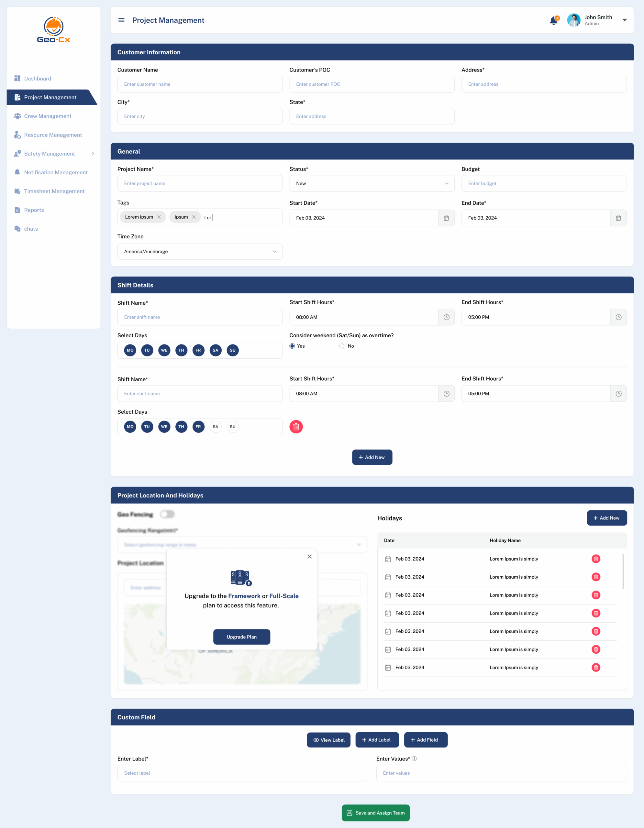This screenshot has height=828, width=644.
Task: Delete the second shift with the trash icon
Action: [x=296, y=427]
